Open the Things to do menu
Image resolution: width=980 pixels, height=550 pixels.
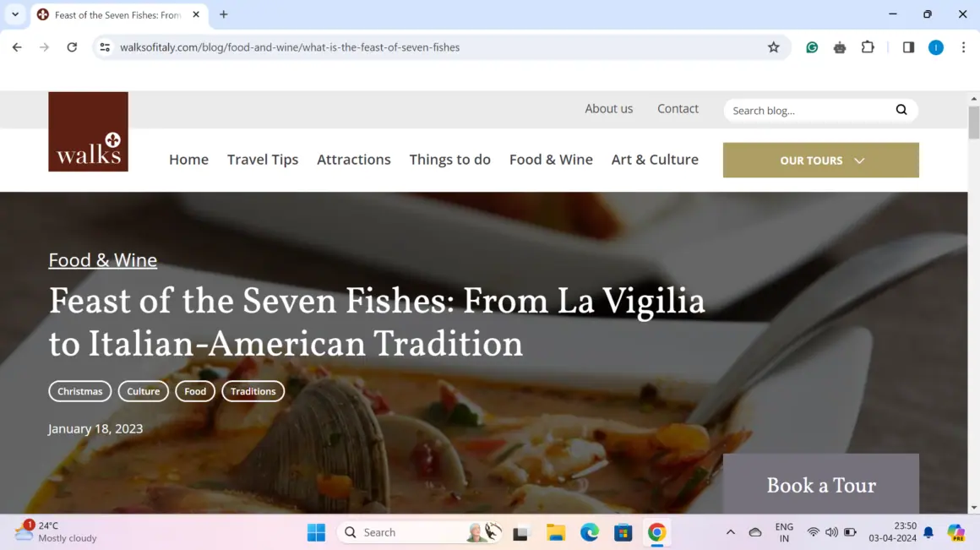pos(450,160)
